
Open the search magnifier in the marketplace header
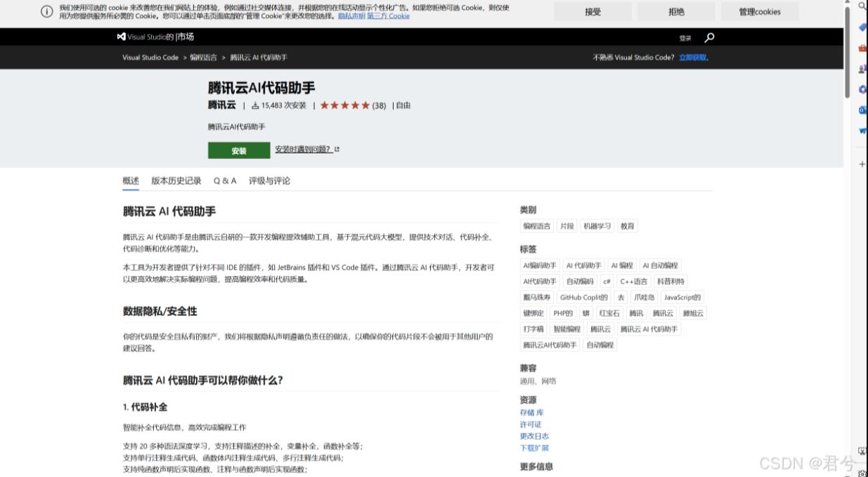coord(708,37)
